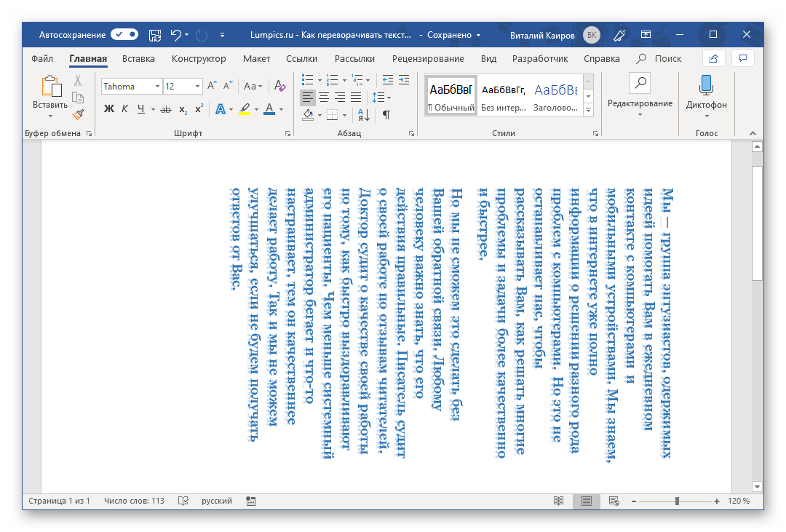Click the Redo button
The height and width of the screenshot is (532, 786).
[202, 35]
